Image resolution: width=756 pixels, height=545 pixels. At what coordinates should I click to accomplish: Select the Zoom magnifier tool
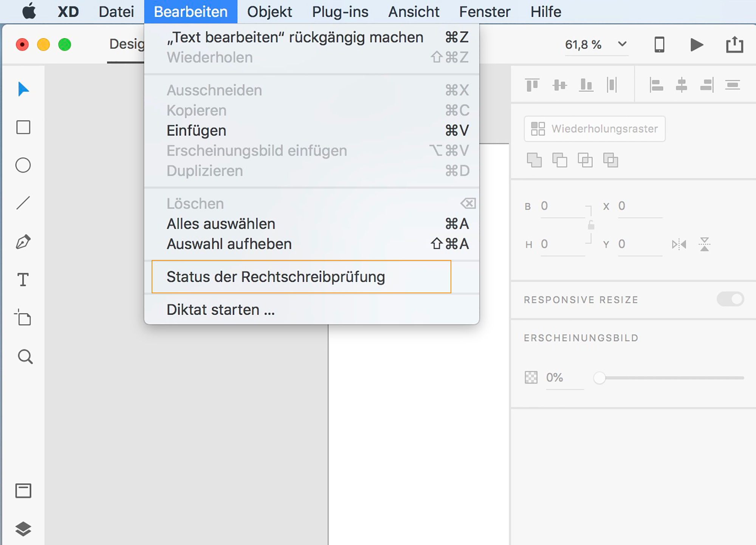[25, 356]
